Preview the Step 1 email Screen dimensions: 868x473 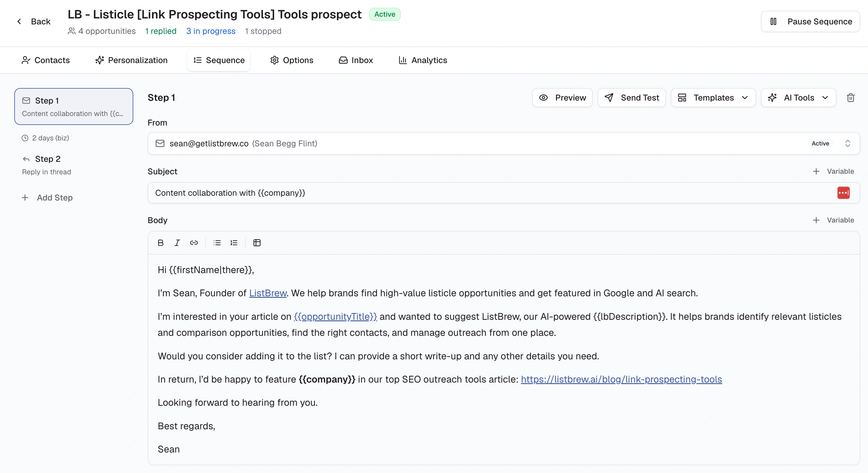click(x=563, y=98)
